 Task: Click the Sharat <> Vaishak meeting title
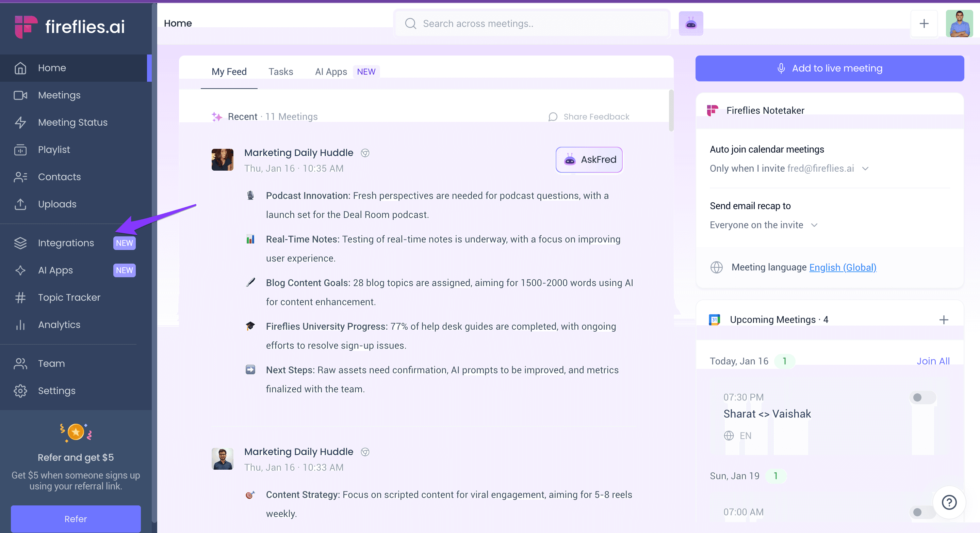(x=767, y=414)
